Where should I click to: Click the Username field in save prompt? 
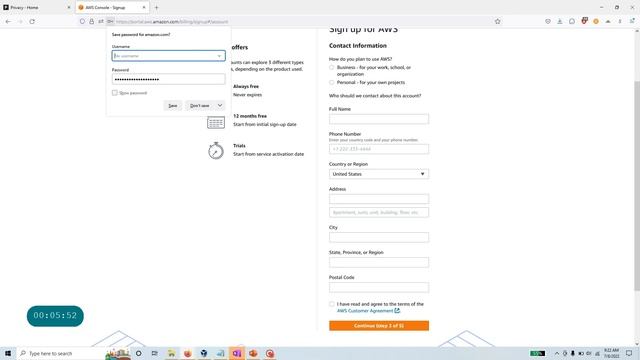coord(169,56)
